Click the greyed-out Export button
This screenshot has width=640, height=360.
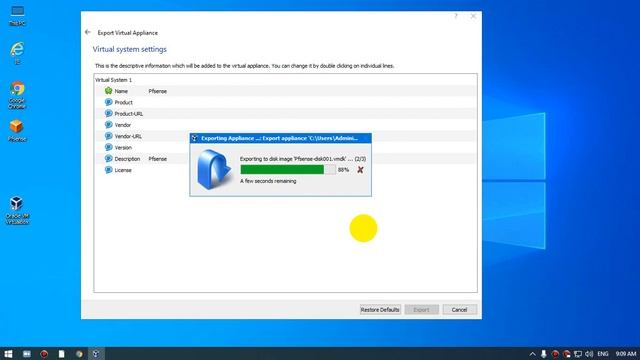tap(422, 309)
